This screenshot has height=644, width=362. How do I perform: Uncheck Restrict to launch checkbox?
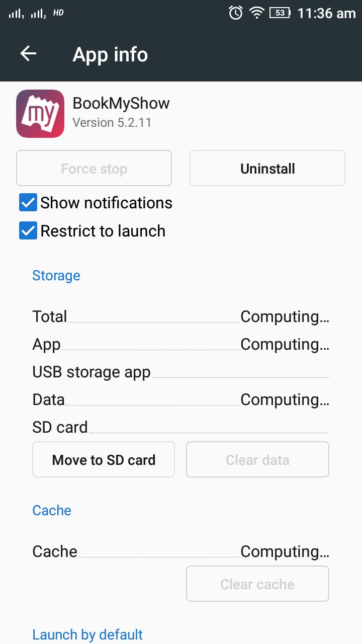[28, 231]
